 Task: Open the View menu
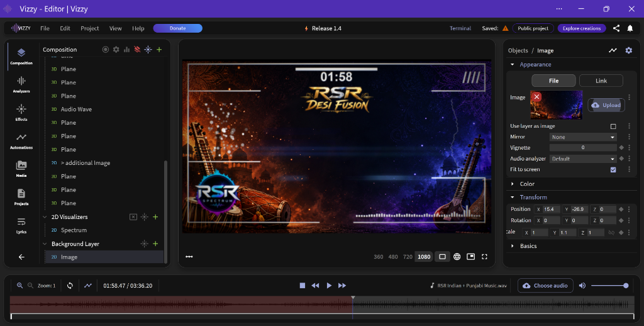(x=116, y=28)
